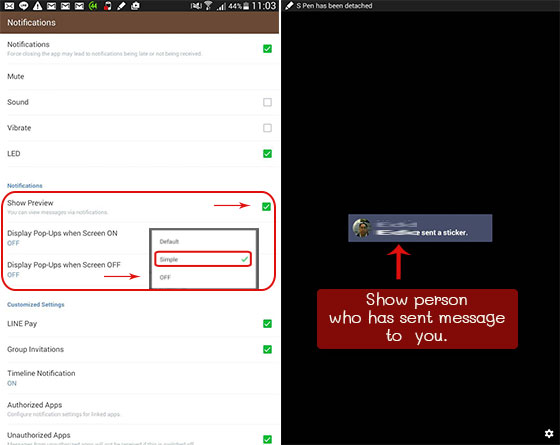Tap the muted sound status icon
Screen dimensions: 560x445
[x=196, y=6]
